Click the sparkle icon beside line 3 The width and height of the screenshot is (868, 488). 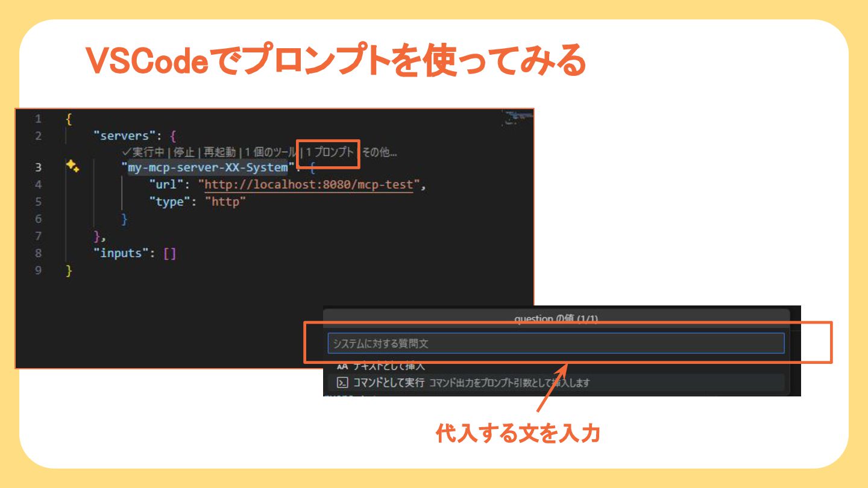pos(73,167)
